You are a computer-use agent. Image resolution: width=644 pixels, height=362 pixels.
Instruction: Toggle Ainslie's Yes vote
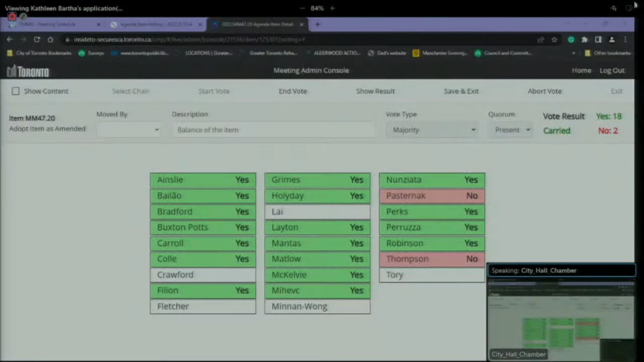[203, 180]
